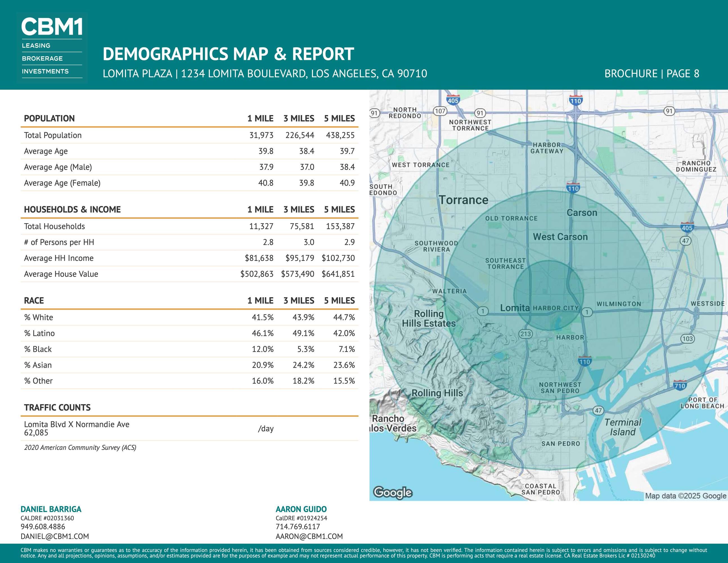
Task: Click the Torrance label on map
Action: click(x=463, y=200)
